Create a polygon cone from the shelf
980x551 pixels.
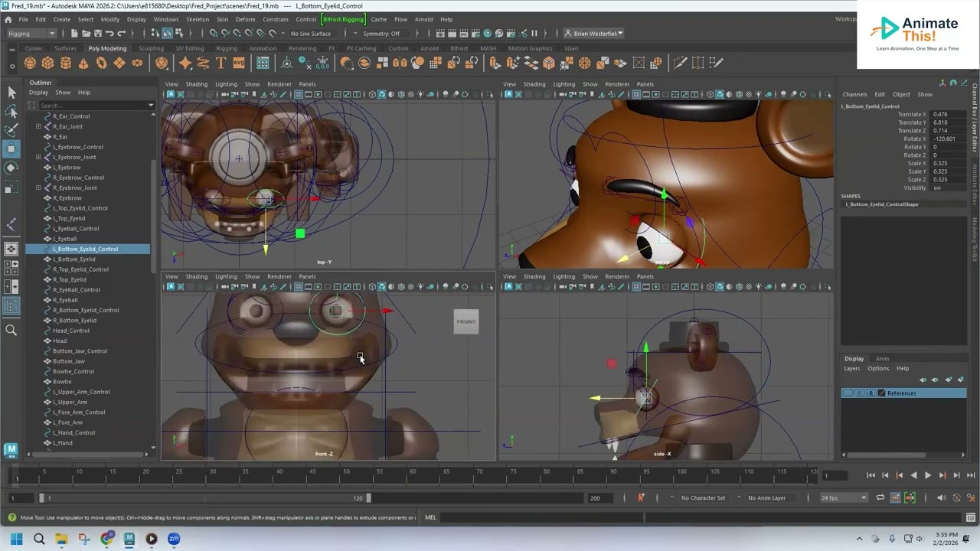[83, 63]
